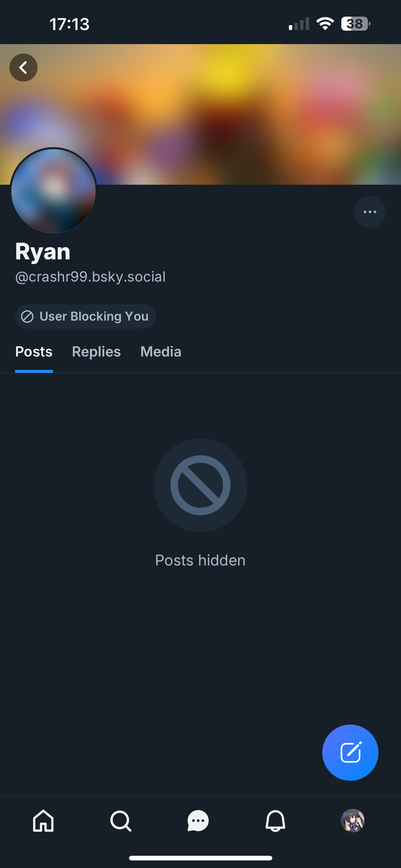The width and height of the screenshot is (401, 868).
Task: Tap the Posts hidden blocked icon
Action: [x=200, y=485]
